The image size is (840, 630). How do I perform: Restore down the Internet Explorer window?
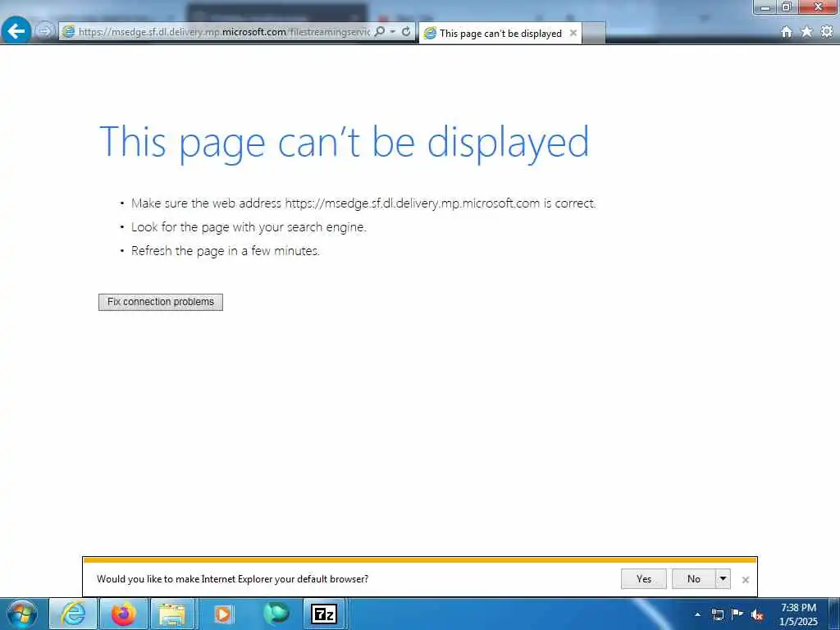[787, 7]
